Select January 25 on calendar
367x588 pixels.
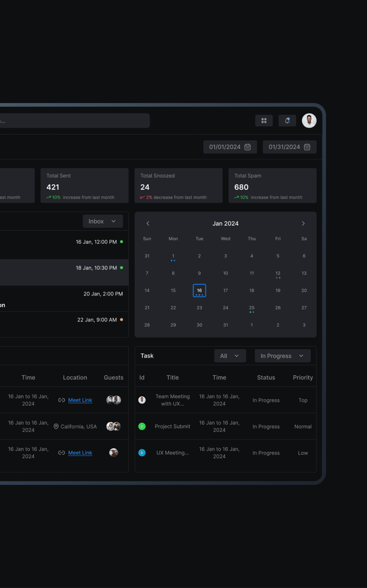[252, 308]
